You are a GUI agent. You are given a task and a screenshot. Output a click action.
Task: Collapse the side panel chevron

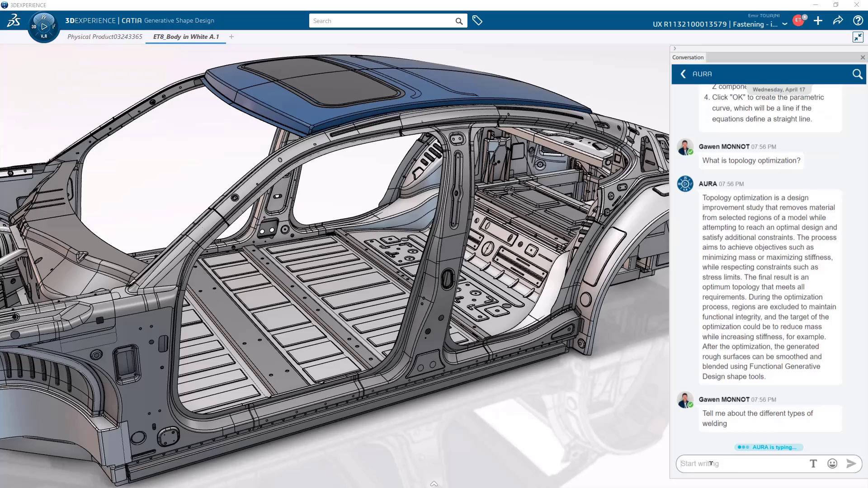(675, 48)
